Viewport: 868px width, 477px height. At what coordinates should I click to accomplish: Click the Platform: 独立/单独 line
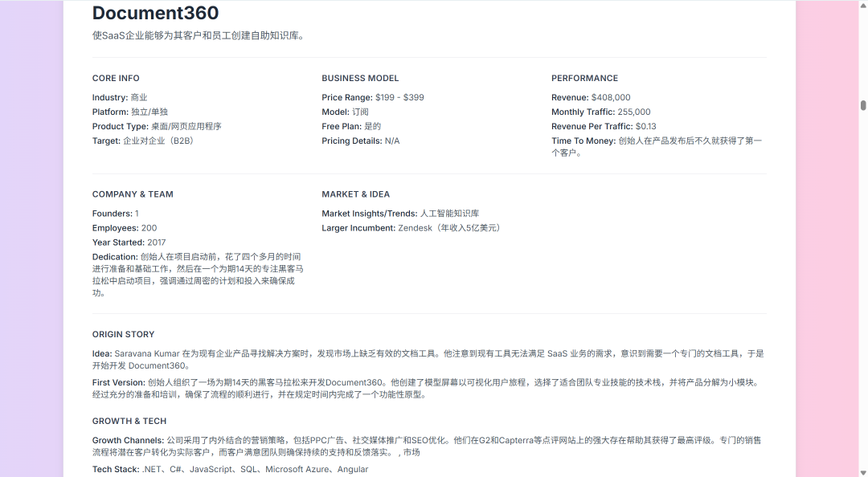pyautogui.click(x=130, y=112)
